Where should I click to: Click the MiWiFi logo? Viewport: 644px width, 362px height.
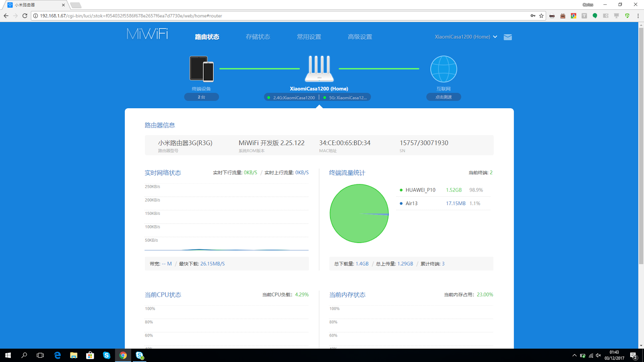click(x=147, y=34)
